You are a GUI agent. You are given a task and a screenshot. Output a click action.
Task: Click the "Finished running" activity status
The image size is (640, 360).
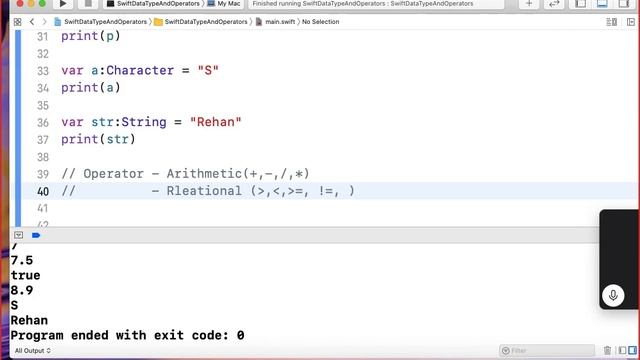[x=362, y=4]
